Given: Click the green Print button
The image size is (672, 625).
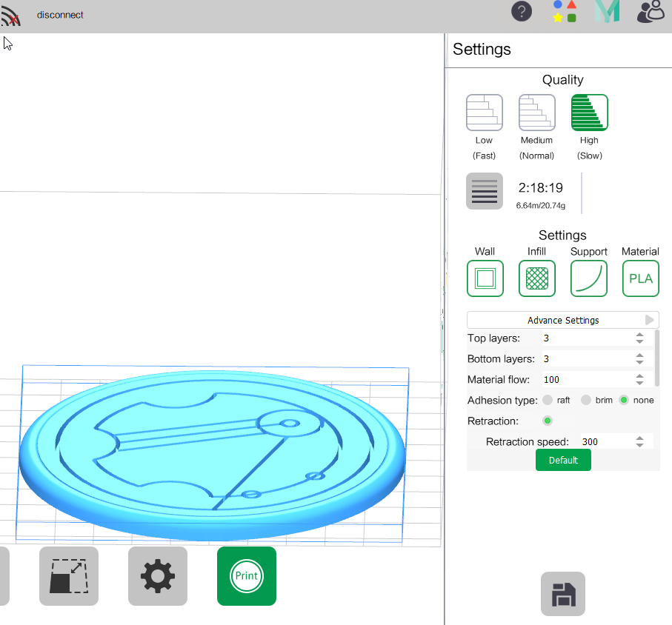Looking at the screenshot, I should point(247,575).
